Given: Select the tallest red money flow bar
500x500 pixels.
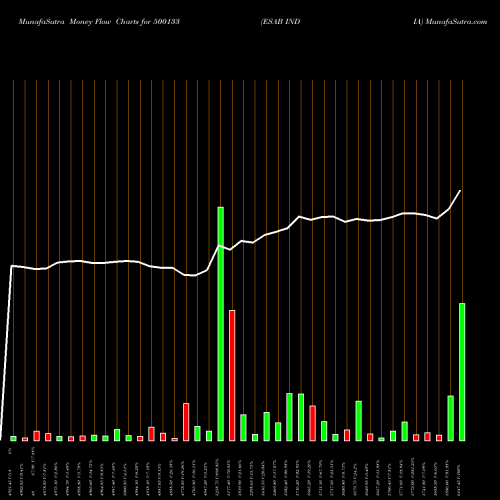Looking at the screenshot, I should click(232, 376).
